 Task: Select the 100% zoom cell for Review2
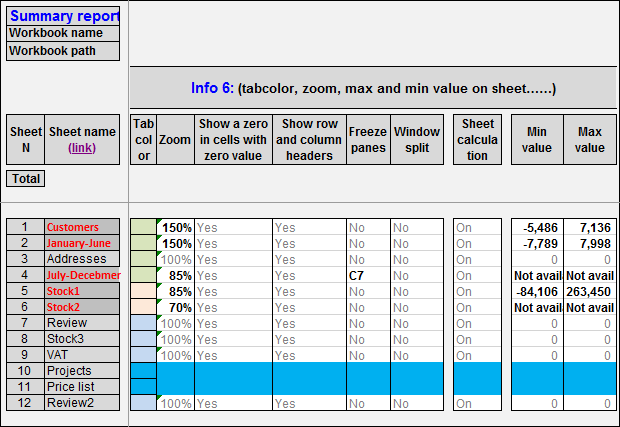point(176,403)
